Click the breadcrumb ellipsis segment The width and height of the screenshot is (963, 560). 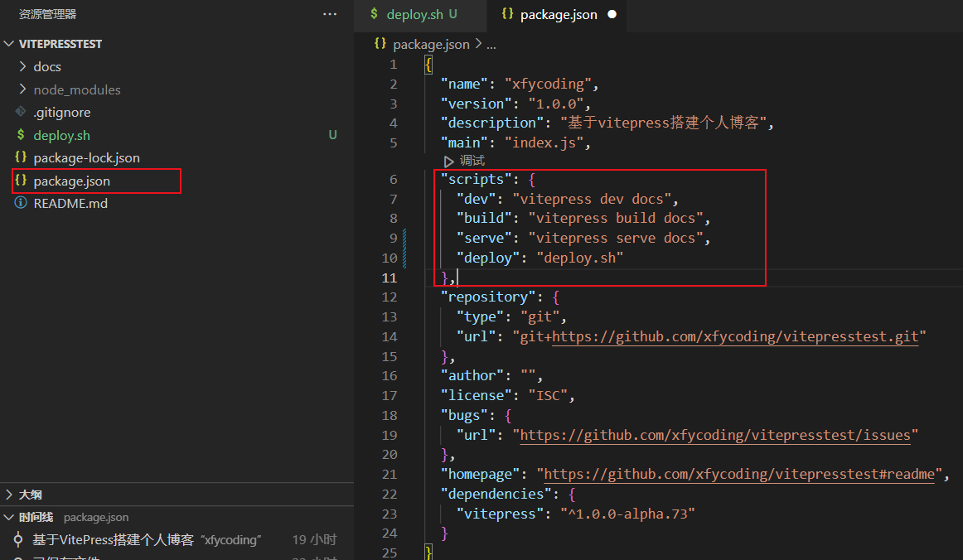point(491,45)
